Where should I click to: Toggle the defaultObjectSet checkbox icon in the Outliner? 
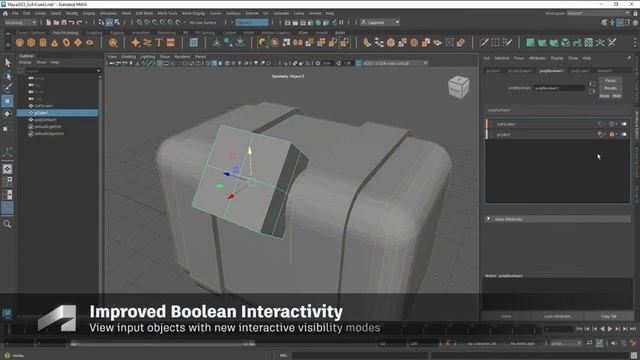31,133
